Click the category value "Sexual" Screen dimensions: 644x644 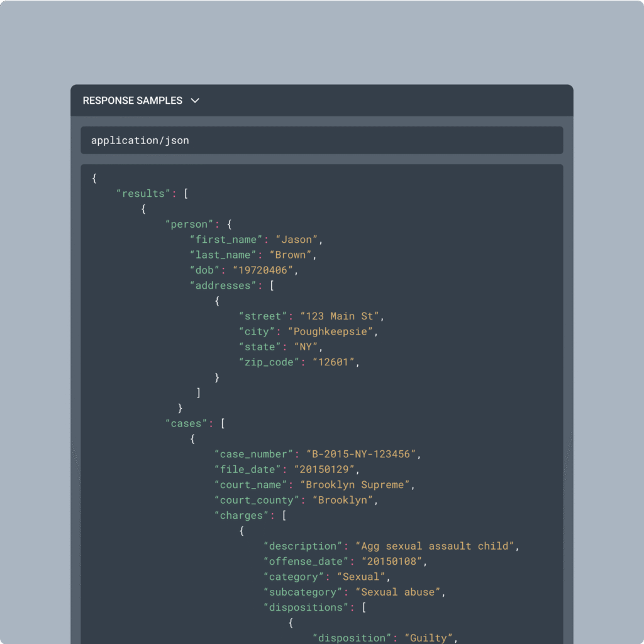[x=361, y=577]
